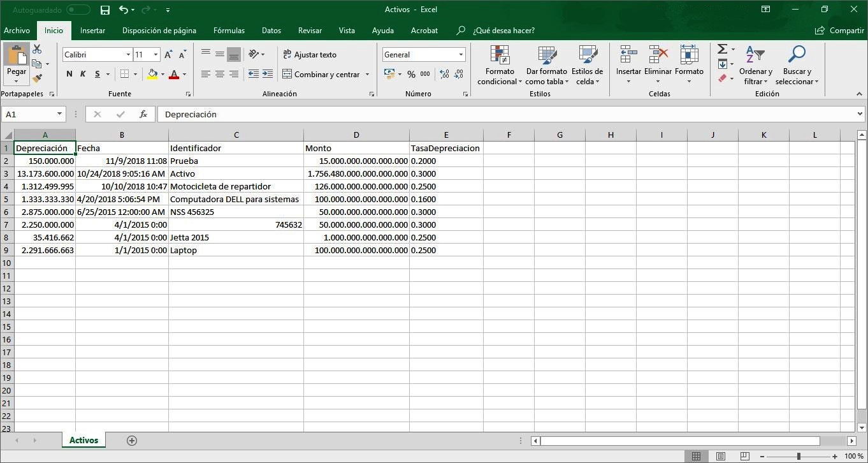Viewport: 868px width, 463px height.
Task: Switch to Vista tab
Action: coord(347,31)
